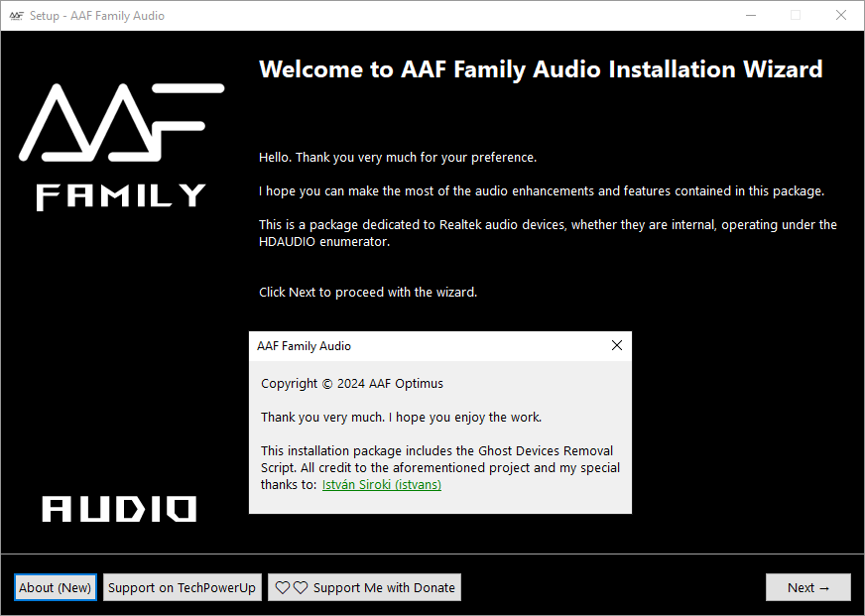Click the 'Click Next to proceed with the wizard.' text
The width and height of the screenshot is (865, 616).
(x=368, y=292)
